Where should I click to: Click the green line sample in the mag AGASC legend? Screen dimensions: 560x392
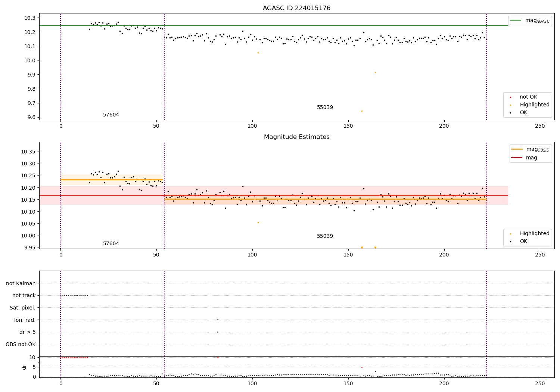(x=516, y=20)
